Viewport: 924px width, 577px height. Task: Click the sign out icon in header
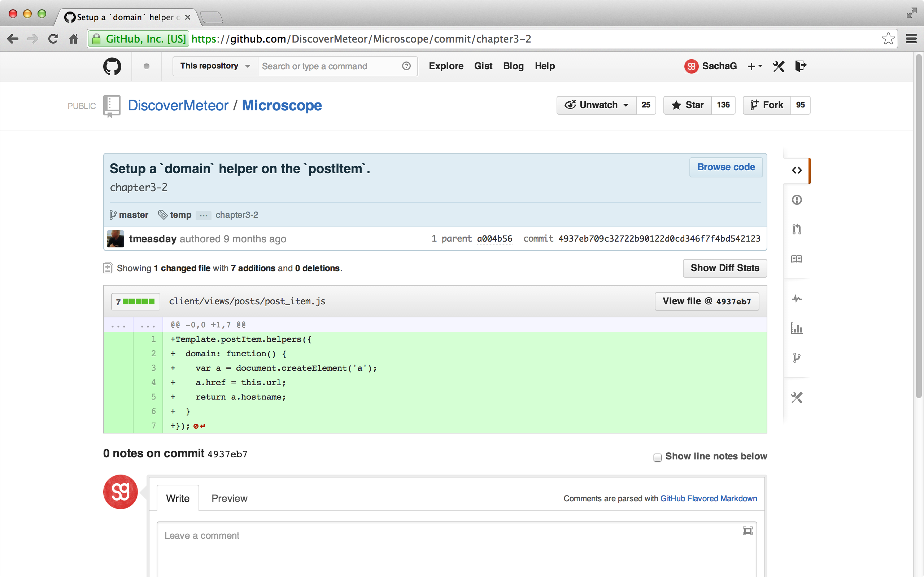coord(800,66)
